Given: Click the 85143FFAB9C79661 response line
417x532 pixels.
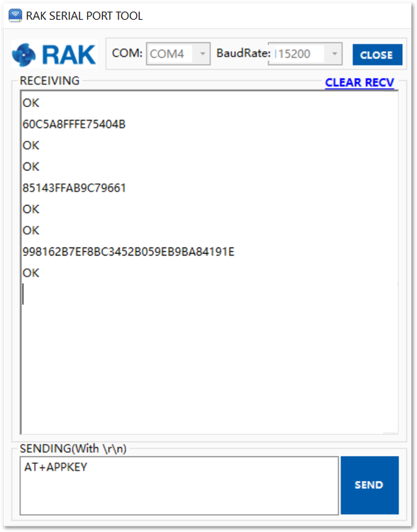Looking at the screenshot, I should [x=74, y=188].
